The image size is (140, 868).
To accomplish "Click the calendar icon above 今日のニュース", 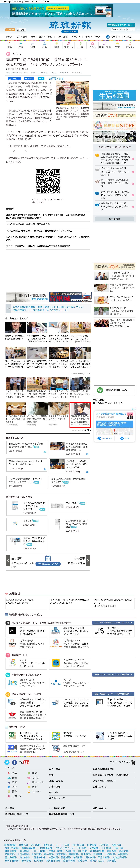I will [x=48, y=558].
